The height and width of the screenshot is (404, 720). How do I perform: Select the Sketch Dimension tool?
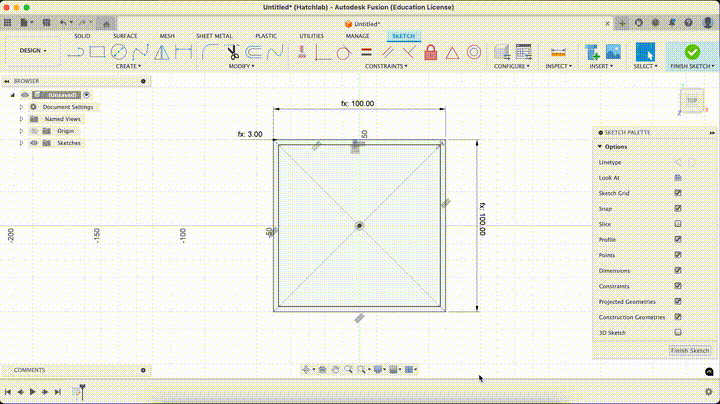pyautogui.click(x=183, y=52)
